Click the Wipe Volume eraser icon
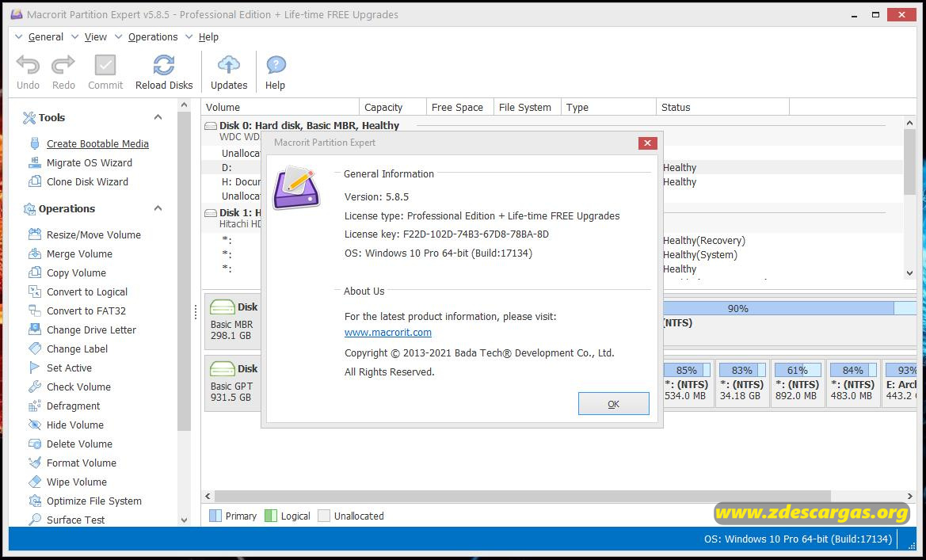This screenshot has height=560, width=926. pos(36,482)
